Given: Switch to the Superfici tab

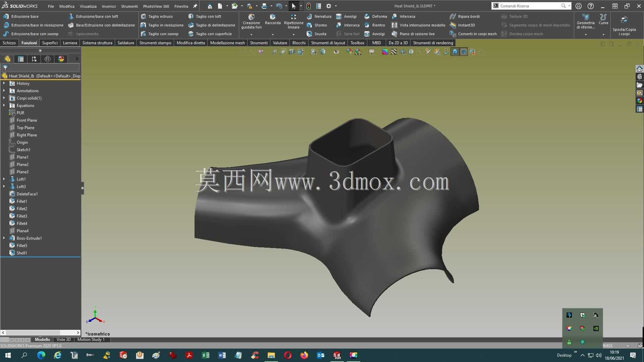Looking at the screenshot, I should 50,43.
